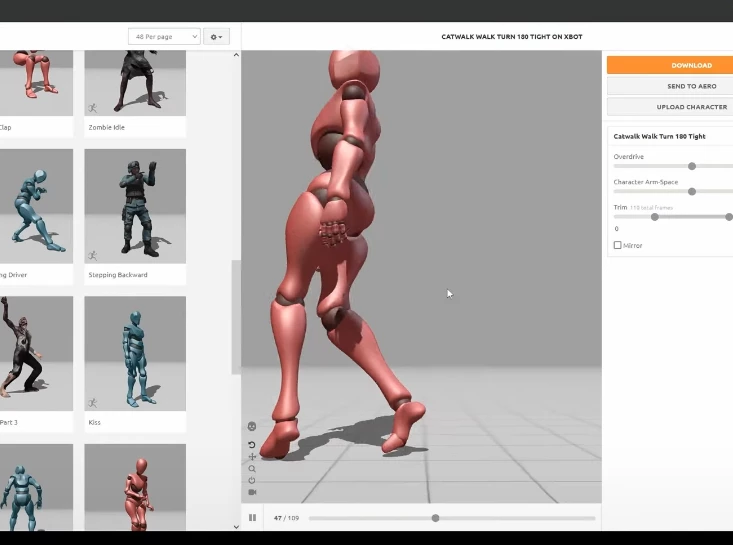Image resolution: width=733 pixels, height=545 pixels.
Task: Select the Part 3 zombie animation thumbnail
Action: [x=36, y=353]
